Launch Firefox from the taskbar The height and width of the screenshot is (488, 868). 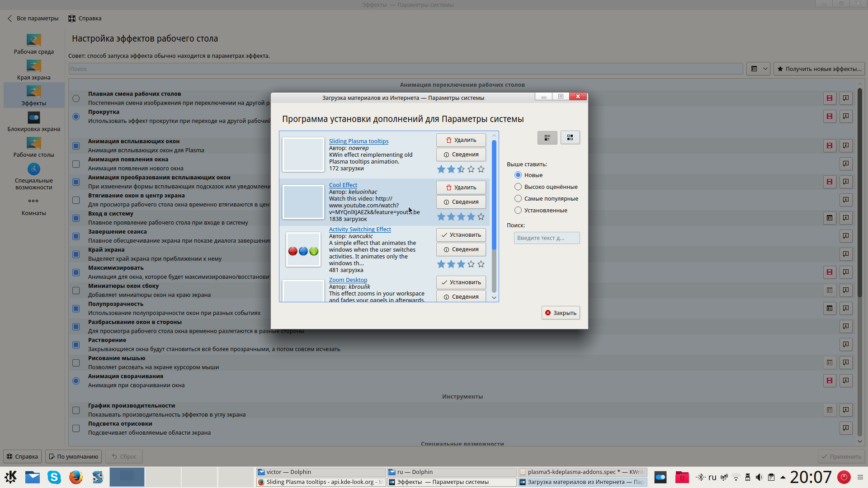(x=76, y=477)
